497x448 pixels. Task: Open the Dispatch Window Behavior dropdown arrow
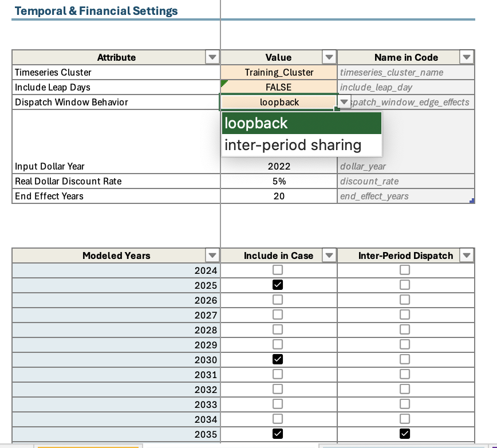(345, 101)
